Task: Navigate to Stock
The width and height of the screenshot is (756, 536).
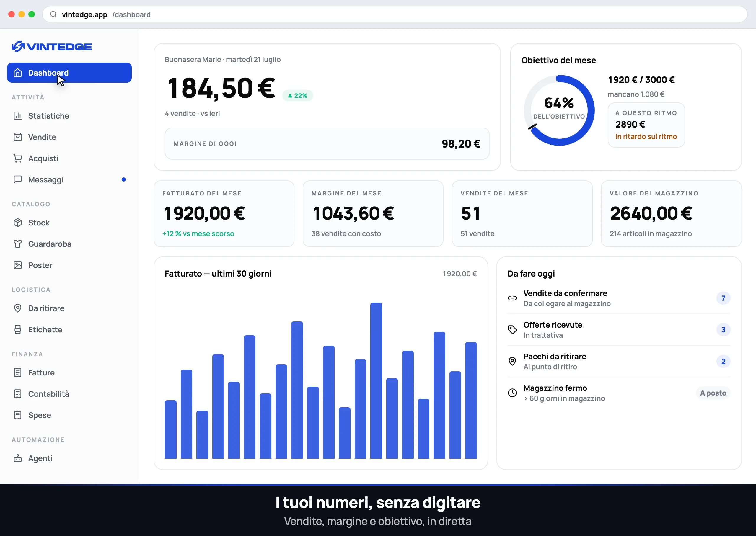Action: [x=69, y=223]
